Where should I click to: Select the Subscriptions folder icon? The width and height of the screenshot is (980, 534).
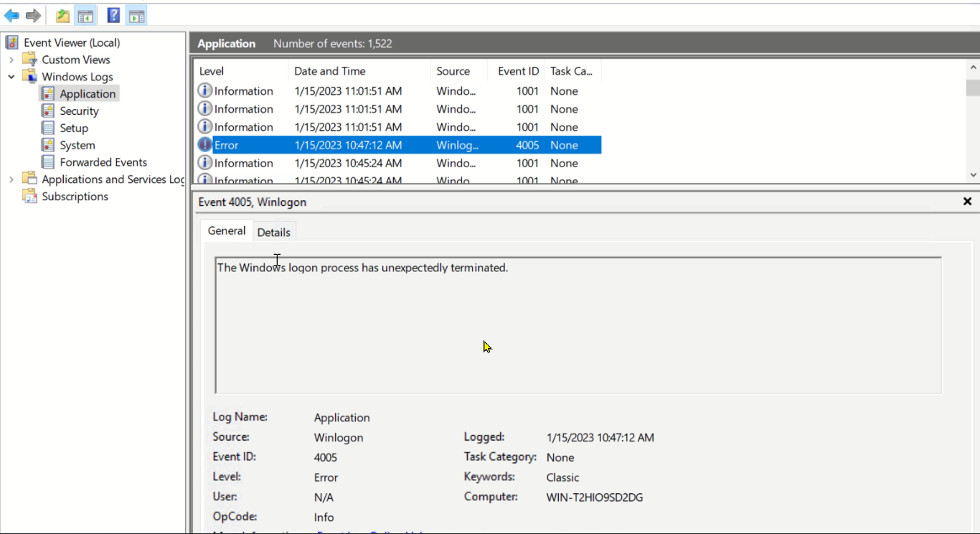coord(29,197)
